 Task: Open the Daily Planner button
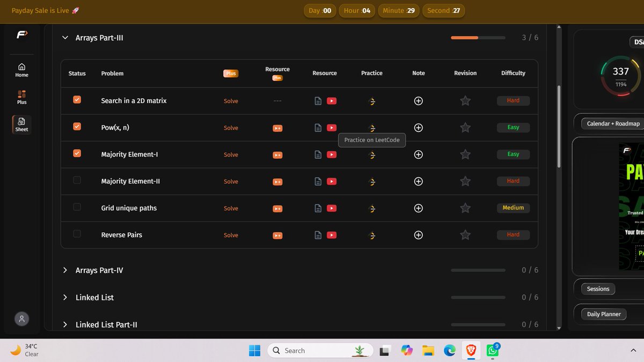tap(604, 314)
